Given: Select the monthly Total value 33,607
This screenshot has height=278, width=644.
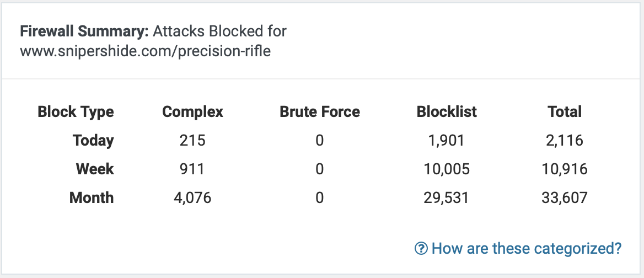Looking at the screenshot, I should point(565,197).
